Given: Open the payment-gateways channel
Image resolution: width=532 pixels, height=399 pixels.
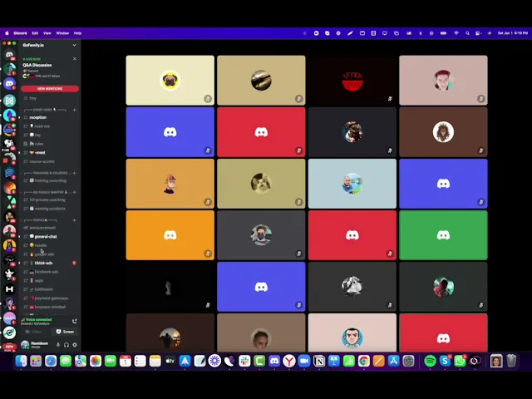Looking at the screenshot, I should point(50,298).
